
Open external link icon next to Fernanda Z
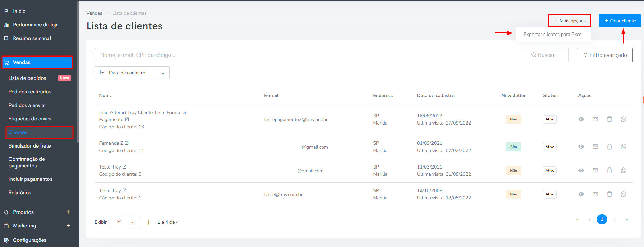(127, 143)
